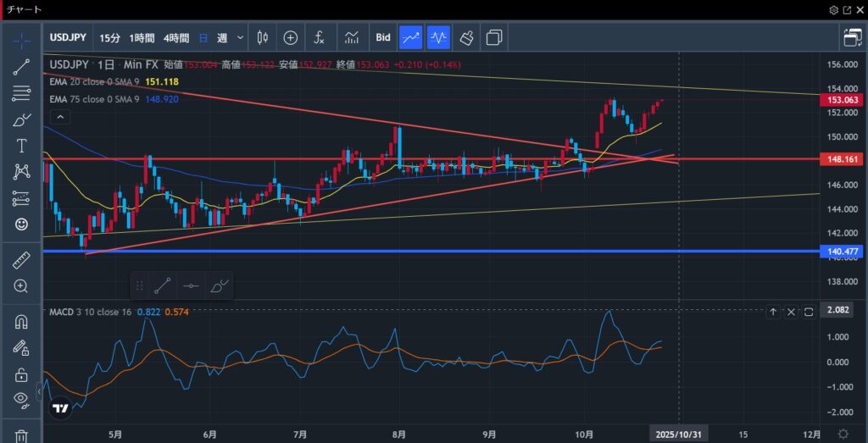Toggle magnet mode for drawings
Screen dimensions: 868x443
(x=21, y=322)
